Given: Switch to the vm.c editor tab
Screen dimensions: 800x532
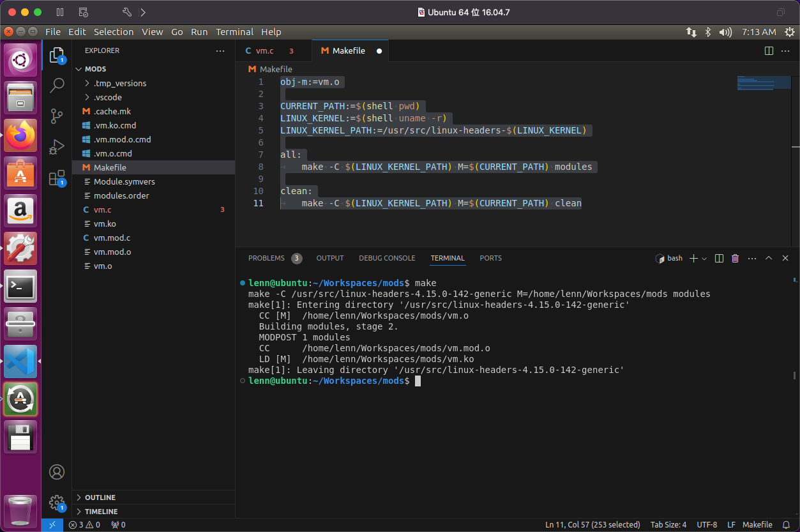Looking at the screenshot, I should point(273,50).
